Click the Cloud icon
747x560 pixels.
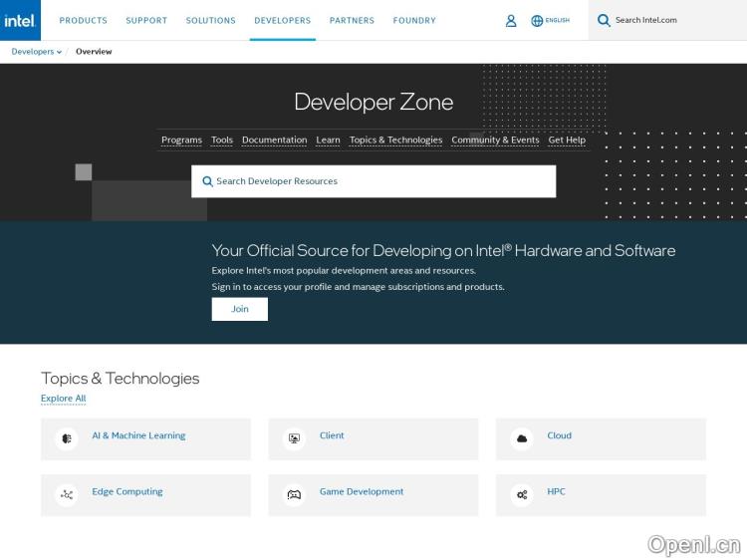tap(521, 438)
